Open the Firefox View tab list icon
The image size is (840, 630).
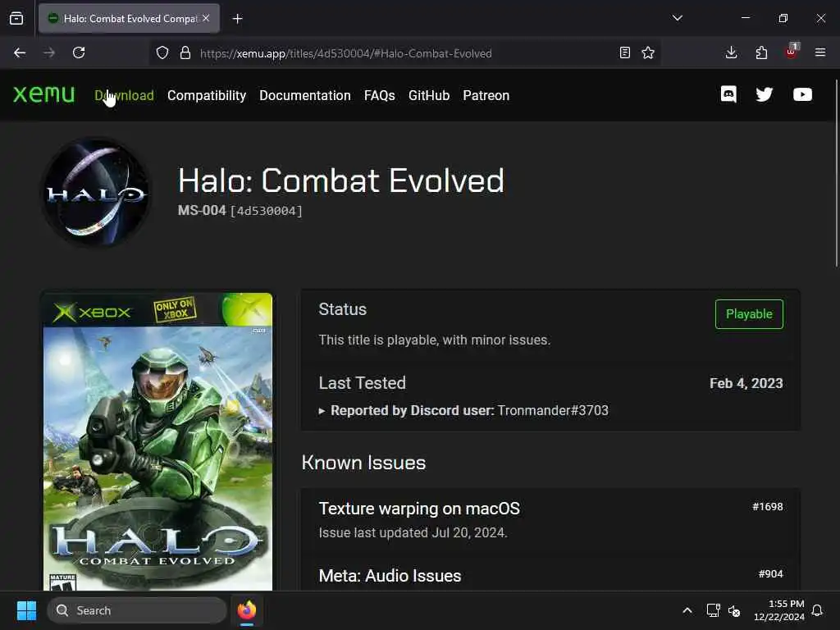click(16, 18)
